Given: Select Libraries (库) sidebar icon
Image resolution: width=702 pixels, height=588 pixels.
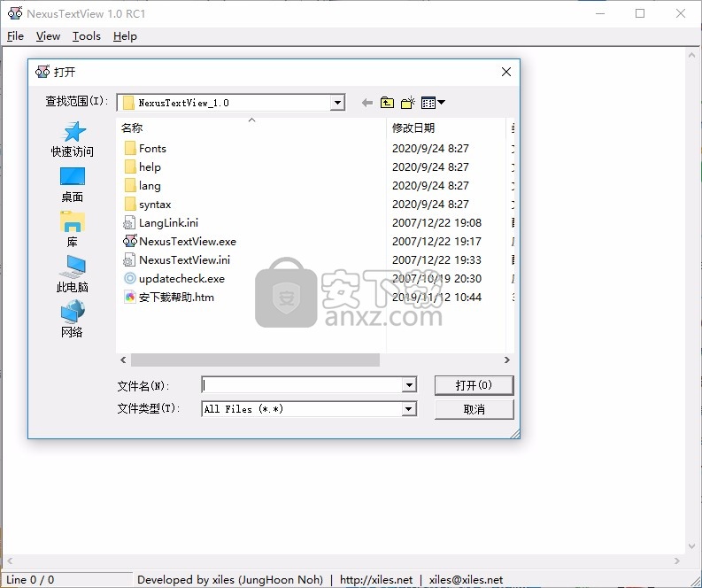Looking at the screenshot, I should point(73,229).
